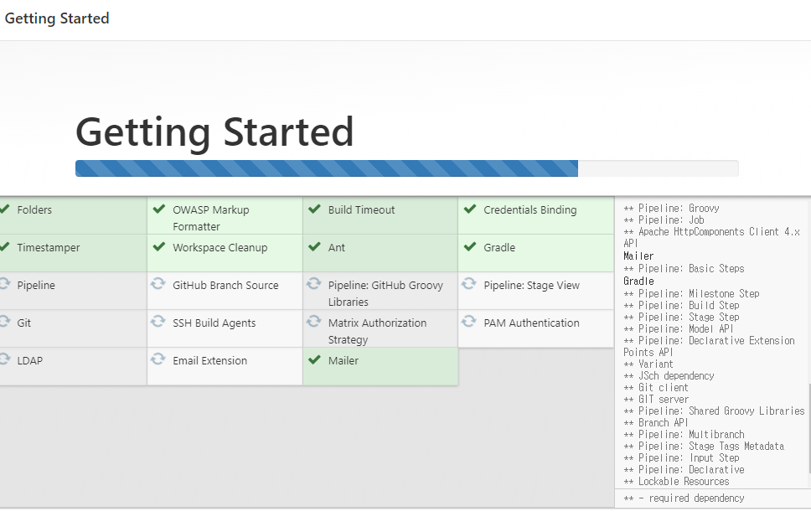811x532 pixels.
Task: Select the Build Timeout label
Action: pyautogui.click(x=362, y=210)
